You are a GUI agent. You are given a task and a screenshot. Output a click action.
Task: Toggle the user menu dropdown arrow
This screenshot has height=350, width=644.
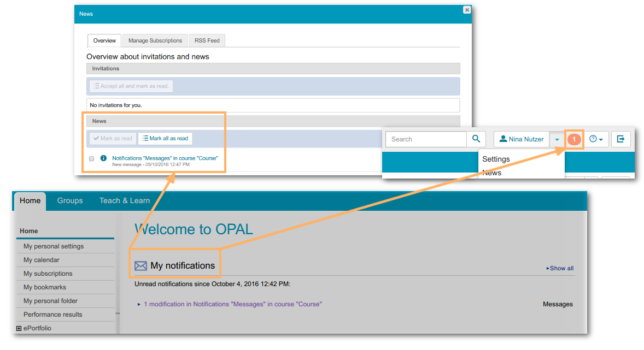tap(557, 139)
